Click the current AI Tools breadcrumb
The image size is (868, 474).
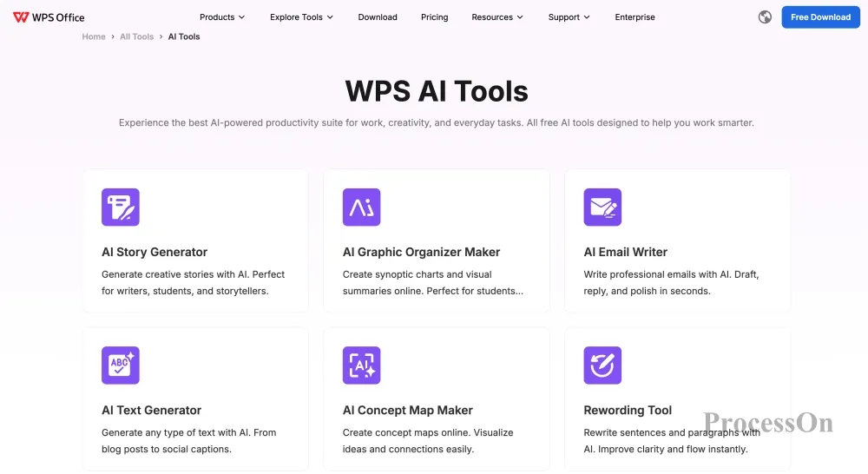(184, 36)
